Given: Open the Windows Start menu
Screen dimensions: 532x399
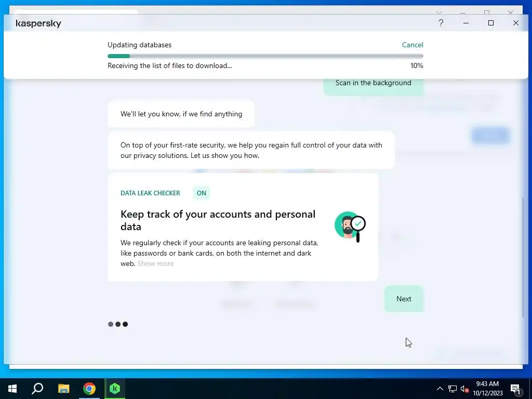Looking at the screenshot, I should (x=12, y=389).
